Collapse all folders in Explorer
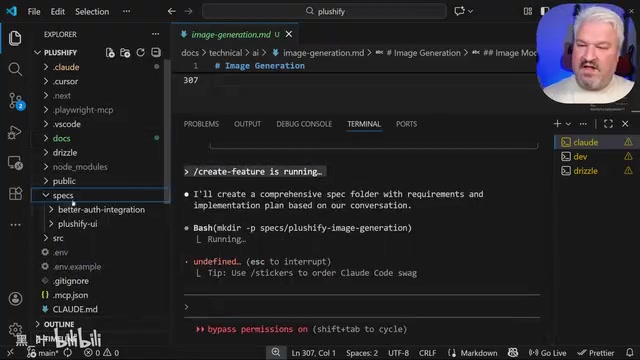Viewport: 640px width, 360px height. pos(156,53)
